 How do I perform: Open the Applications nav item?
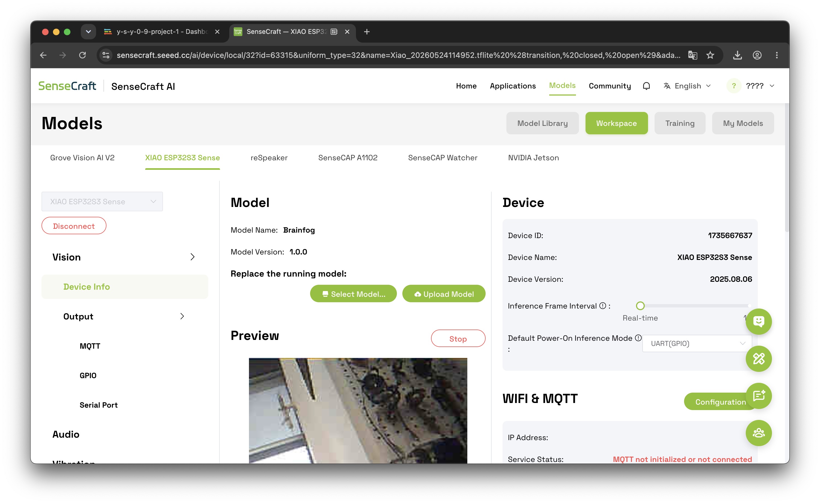(x=512, y=86)
